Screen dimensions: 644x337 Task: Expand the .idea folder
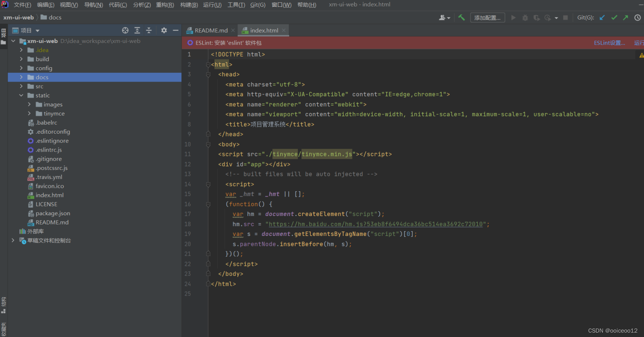[x=21, y=50]
